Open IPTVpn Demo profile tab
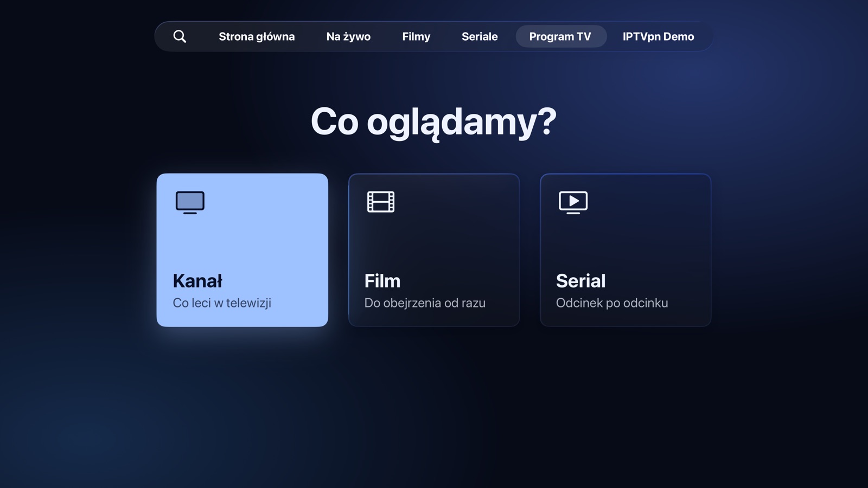 pos(658,36)
